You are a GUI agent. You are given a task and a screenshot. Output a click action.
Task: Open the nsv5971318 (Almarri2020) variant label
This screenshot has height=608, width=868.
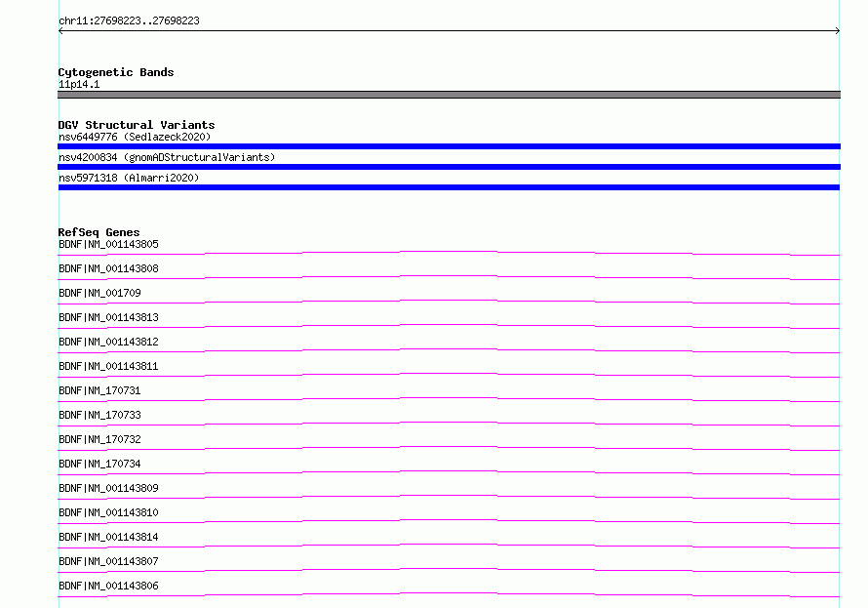tap(129, 178)
